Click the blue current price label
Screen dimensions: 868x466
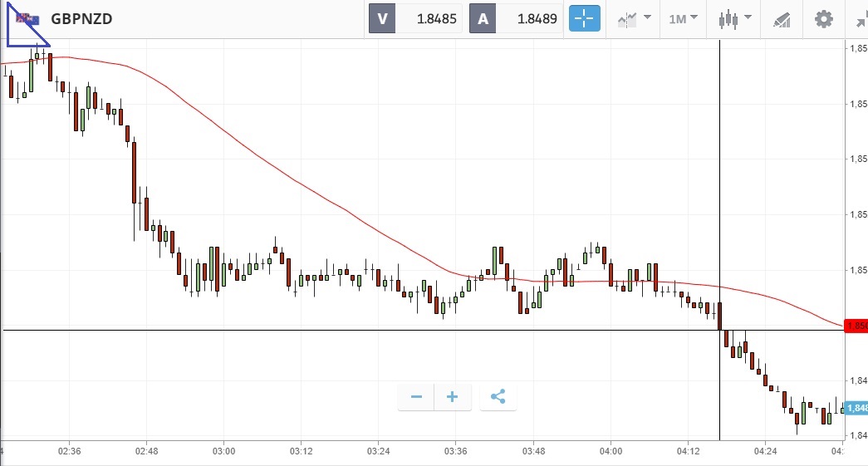tap(856, 408)
